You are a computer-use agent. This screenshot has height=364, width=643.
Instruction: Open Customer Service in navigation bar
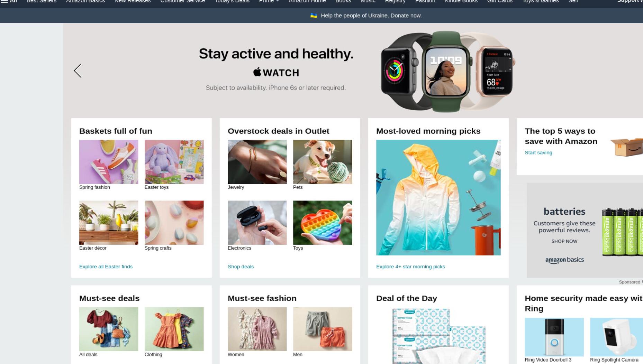tap(183, 1)
